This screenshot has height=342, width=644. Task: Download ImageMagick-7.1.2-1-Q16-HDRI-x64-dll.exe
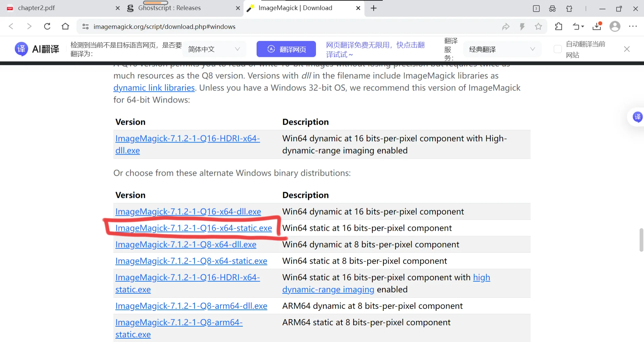coord(187,145)
